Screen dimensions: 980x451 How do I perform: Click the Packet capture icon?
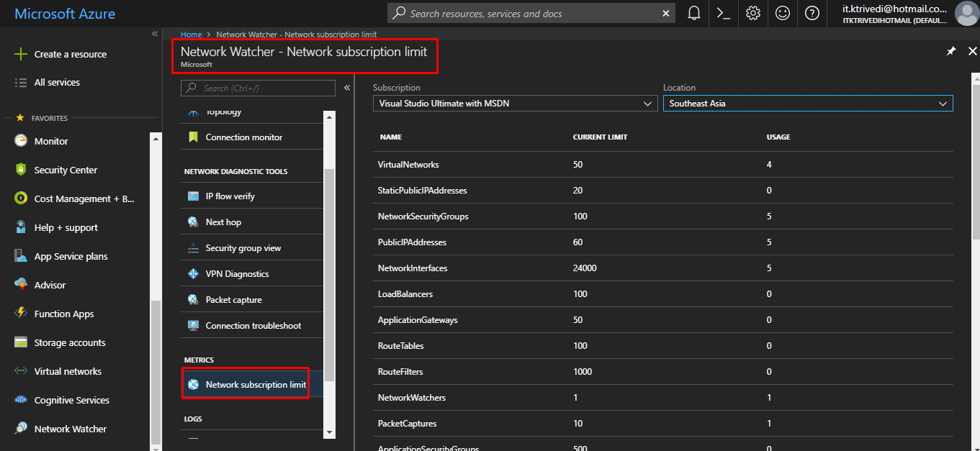point(193,299)
